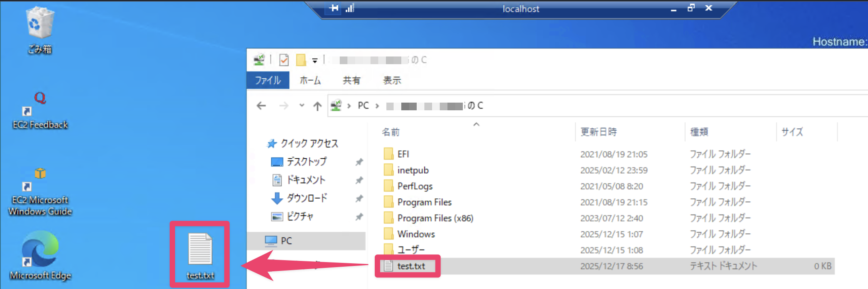The width and height of the screenshot is (868, 289).
Task: Go forward in Explorer navigation
Action: tap(284, 106)
